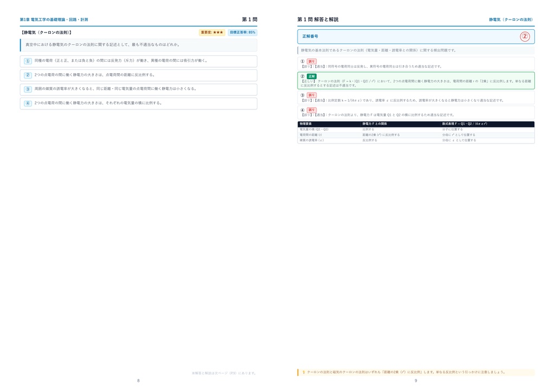Click the red 誤り badge in explanation ③
The height and width of the screenshot is (392, 555).
click(312, 95)
